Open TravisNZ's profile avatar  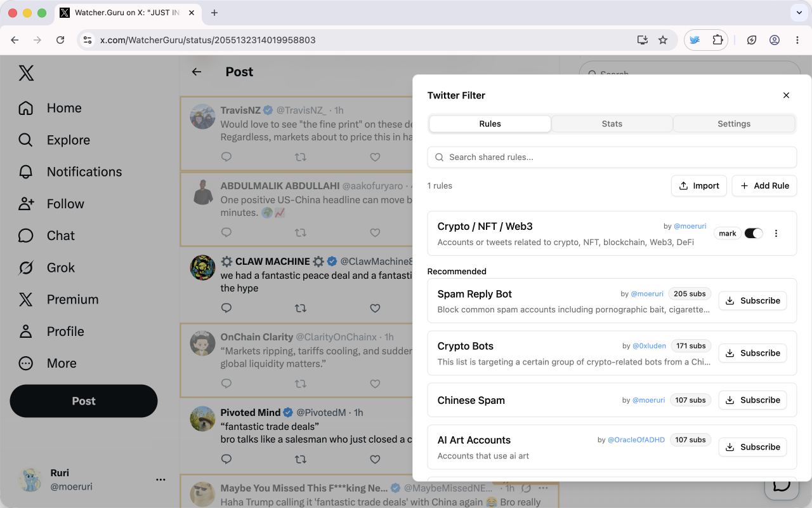coord(203,117)
